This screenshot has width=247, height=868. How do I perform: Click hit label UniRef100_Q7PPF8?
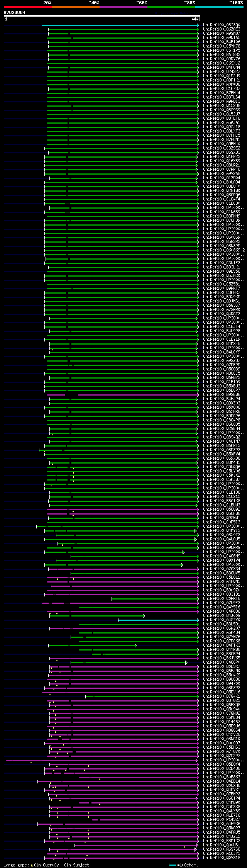coord(222,170)
